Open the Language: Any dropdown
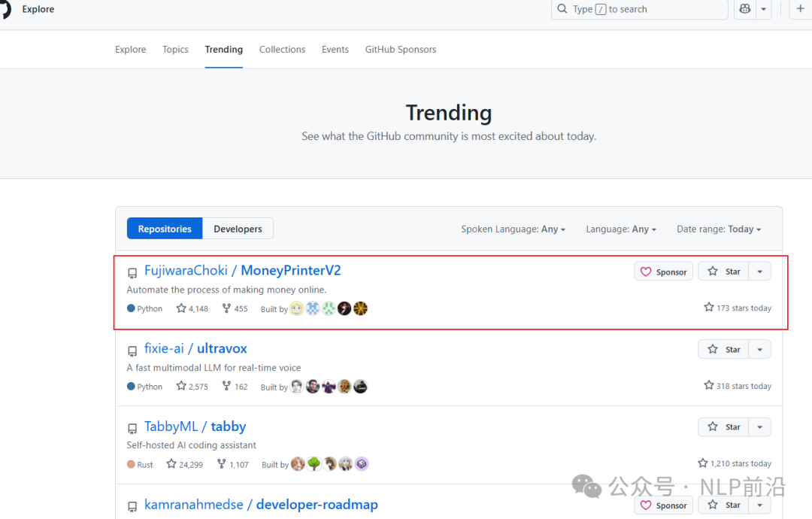Viewport: 812px width, 519px height. (x=621, y=229)
